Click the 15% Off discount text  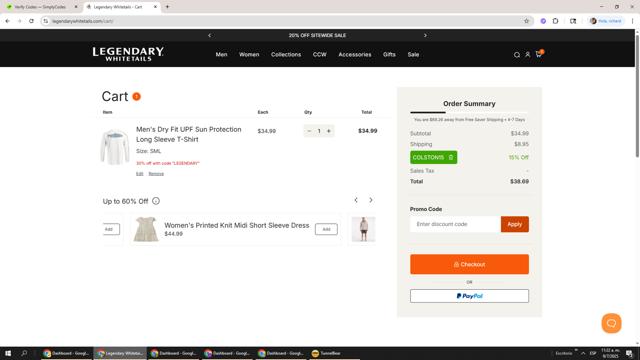pos(518,157)
